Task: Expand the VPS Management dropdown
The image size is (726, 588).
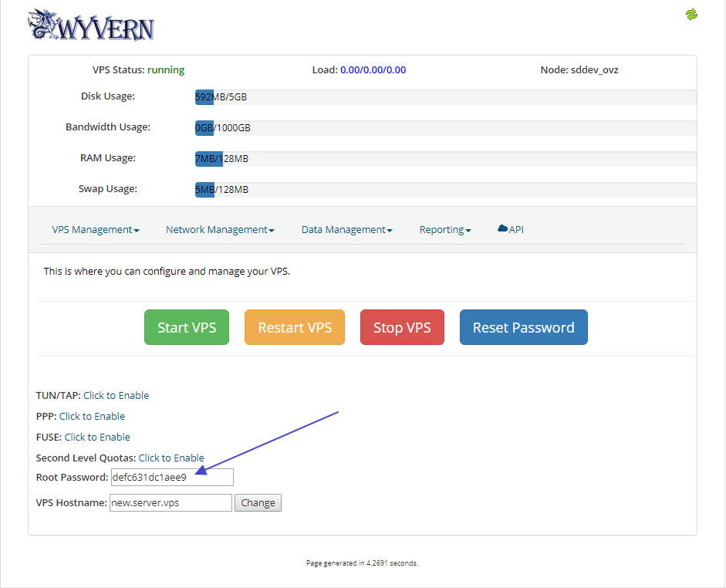Action: [96, 230]
